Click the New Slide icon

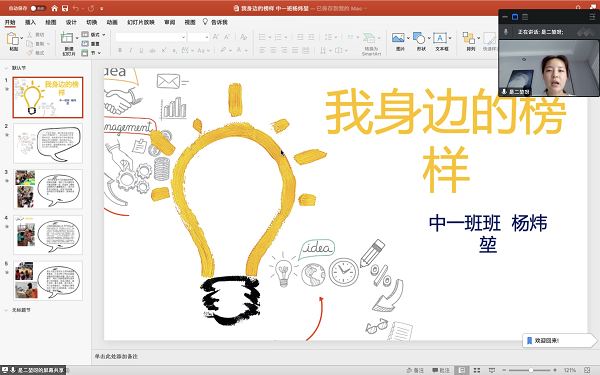[67, 38]
